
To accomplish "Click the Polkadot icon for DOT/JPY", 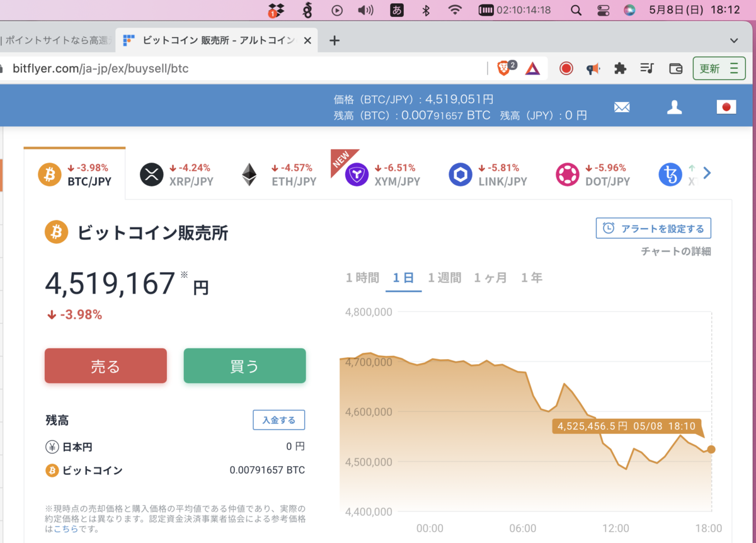I will coord(568,174).
